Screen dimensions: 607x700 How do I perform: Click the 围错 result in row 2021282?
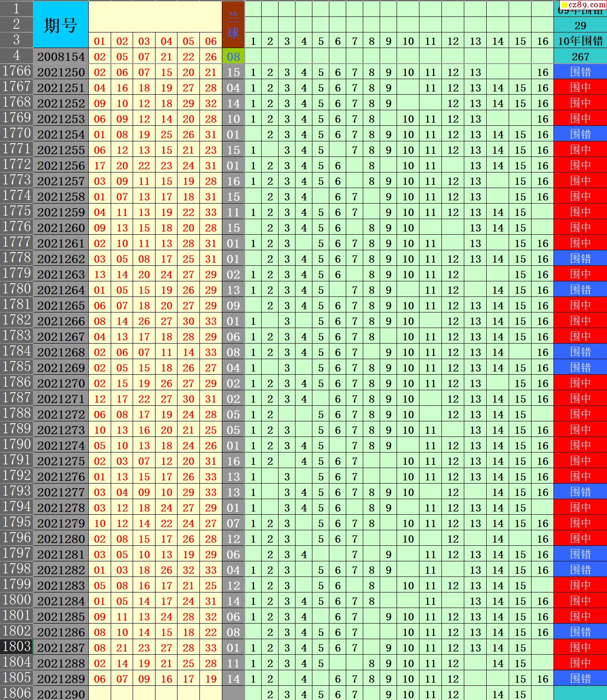coord(580,570)
